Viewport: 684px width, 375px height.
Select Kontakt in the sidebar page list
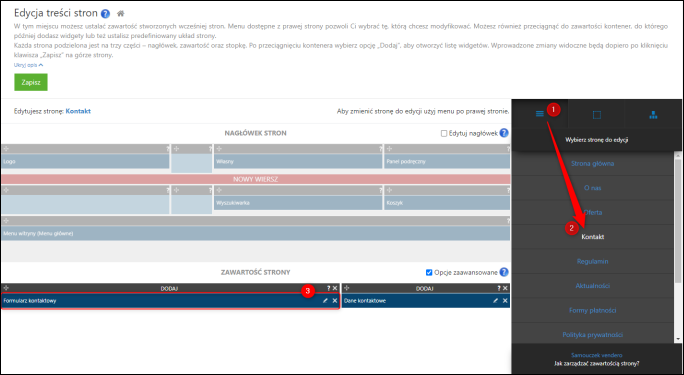[592, 237]
